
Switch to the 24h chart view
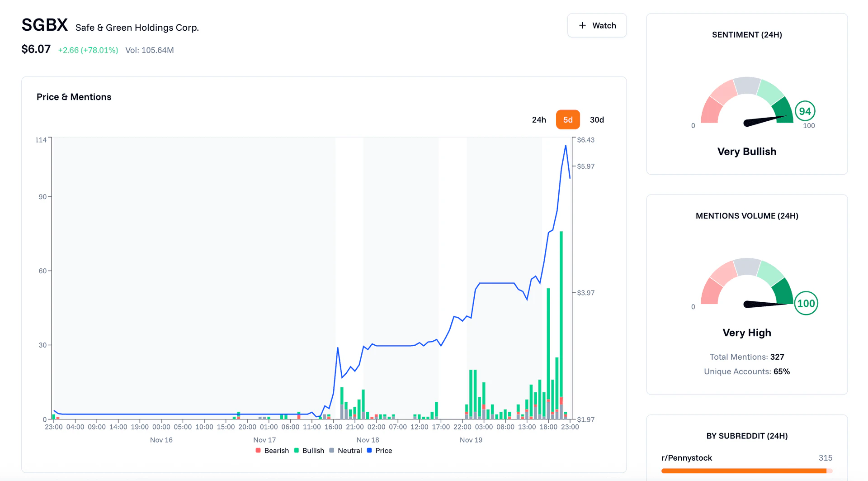tap(538, 119)
